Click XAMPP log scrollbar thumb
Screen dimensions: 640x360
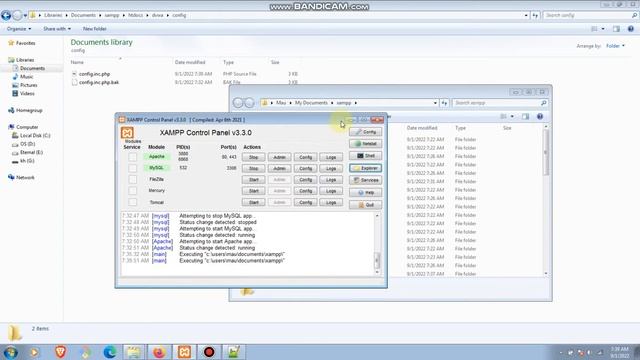tap(377, 260)
